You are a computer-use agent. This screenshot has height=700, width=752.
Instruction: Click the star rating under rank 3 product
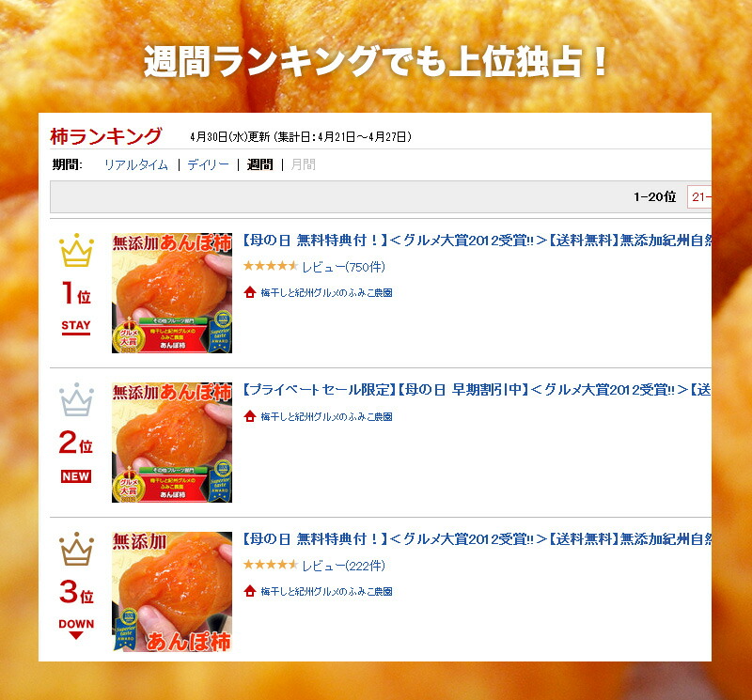271,565
